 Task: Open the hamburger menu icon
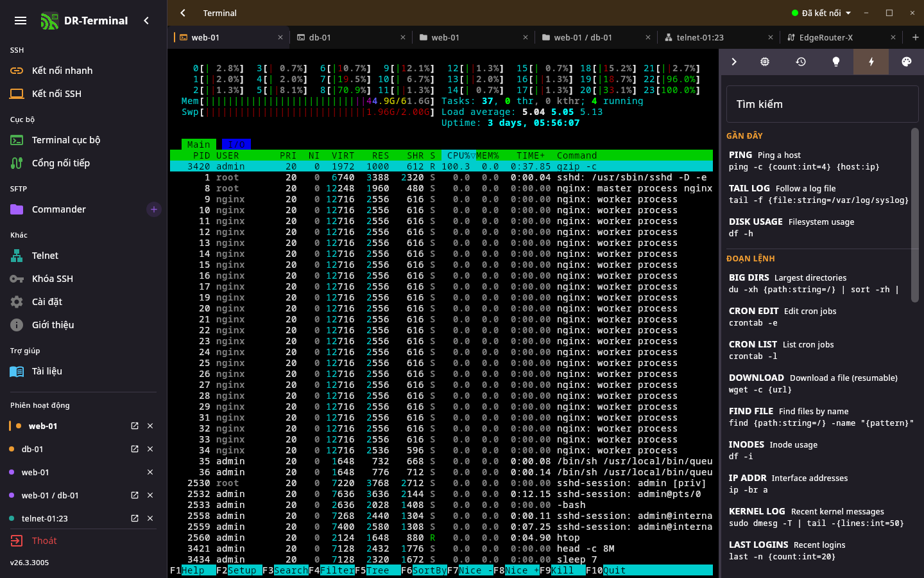coord(21,21)
